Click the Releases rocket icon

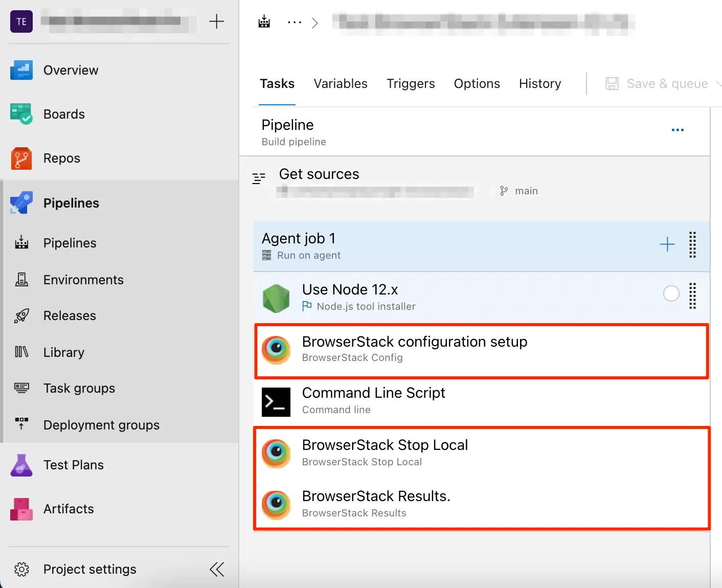(21, 316)
